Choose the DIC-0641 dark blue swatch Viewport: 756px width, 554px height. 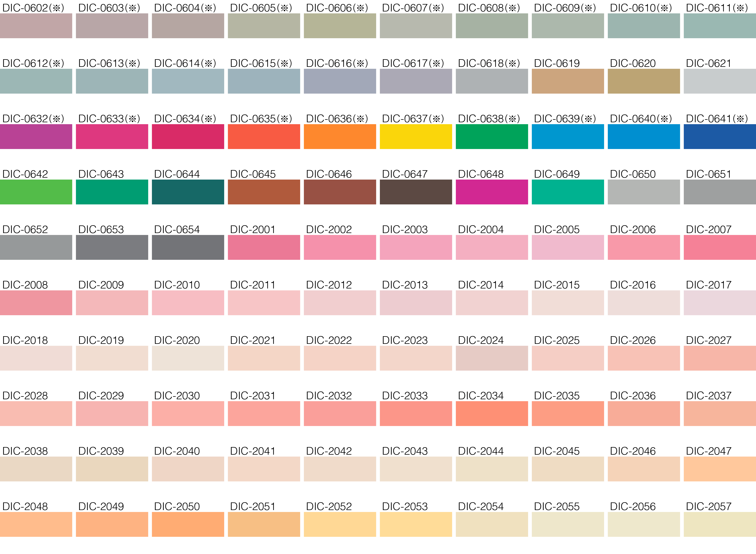720,136
